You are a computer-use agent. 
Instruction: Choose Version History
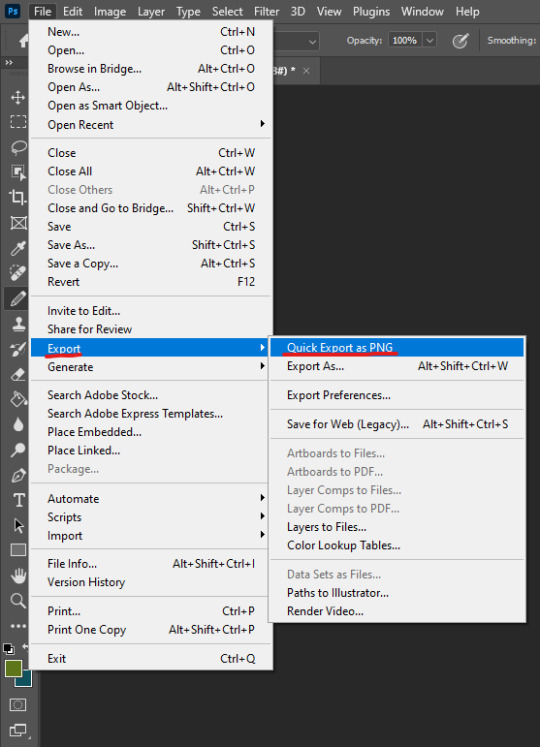click(x=151, y=582)
